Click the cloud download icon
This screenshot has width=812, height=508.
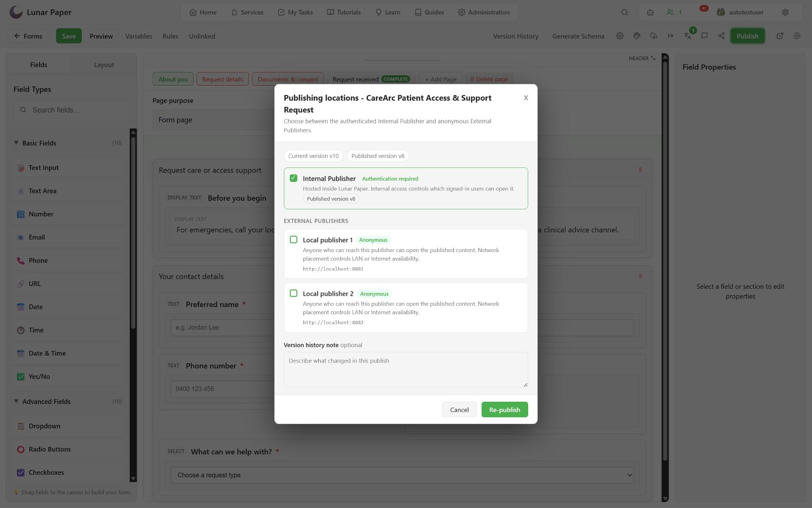click(654, 36)
